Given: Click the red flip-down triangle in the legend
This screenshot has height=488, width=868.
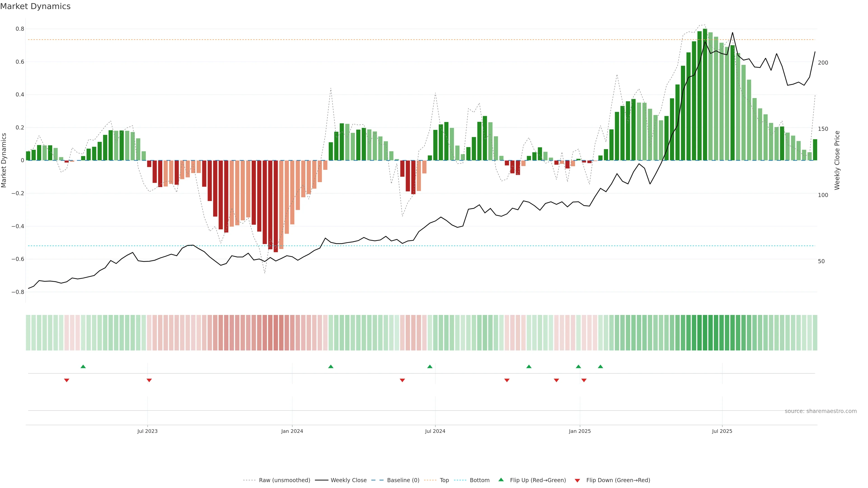Looking at the screenshot, I should coord(577,481).
